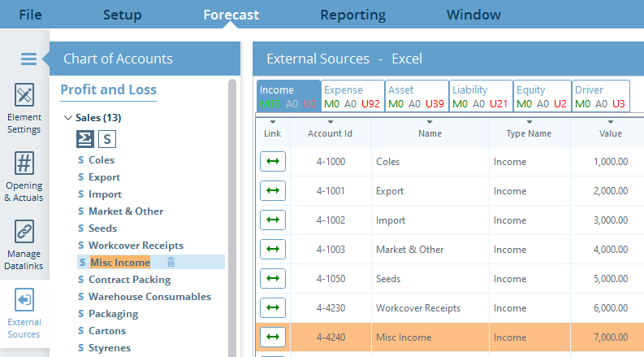Collapse the Sales (13) tree group
The image size is (644, 357).
point(67,118)
